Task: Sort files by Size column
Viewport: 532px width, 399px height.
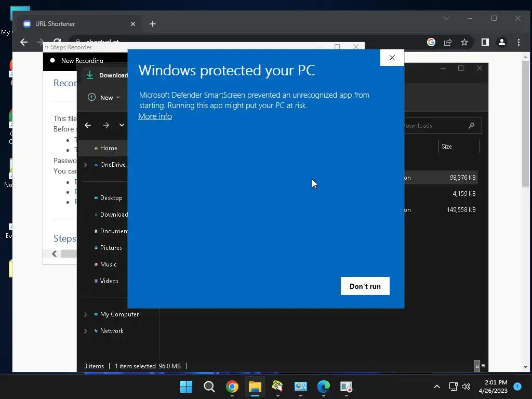Action: point(459,147)
